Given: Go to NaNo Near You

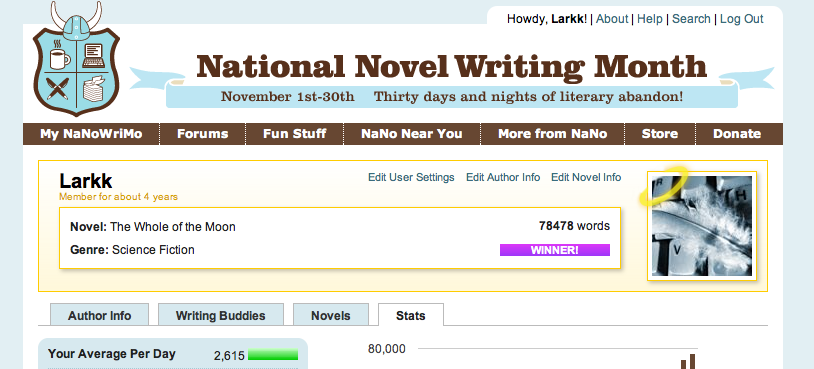Looking at the screenshot, I should click(412, 134).
